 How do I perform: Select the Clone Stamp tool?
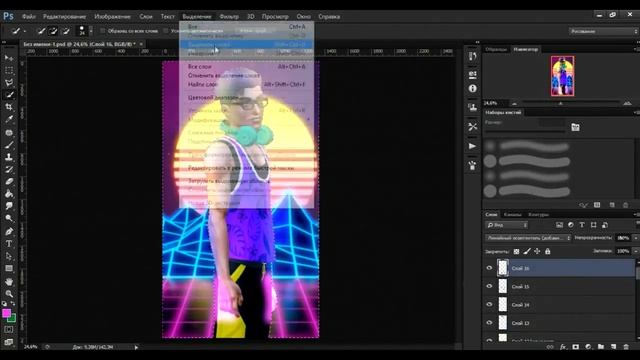pos(9,157)
